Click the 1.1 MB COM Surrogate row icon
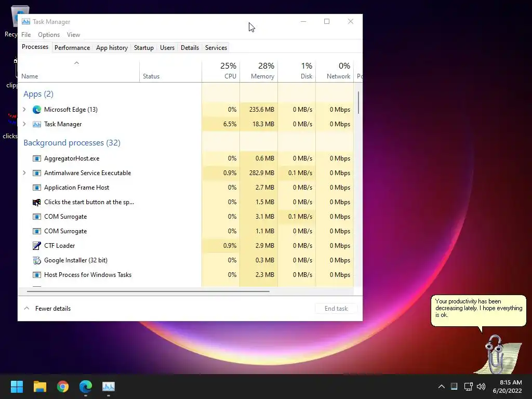 coord(37,231)
